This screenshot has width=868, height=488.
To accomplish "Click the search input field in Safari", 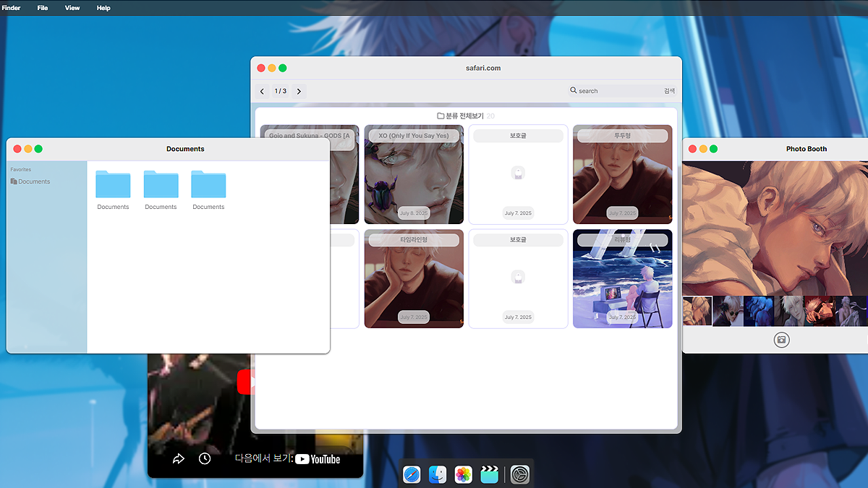I will click(615, 91).
